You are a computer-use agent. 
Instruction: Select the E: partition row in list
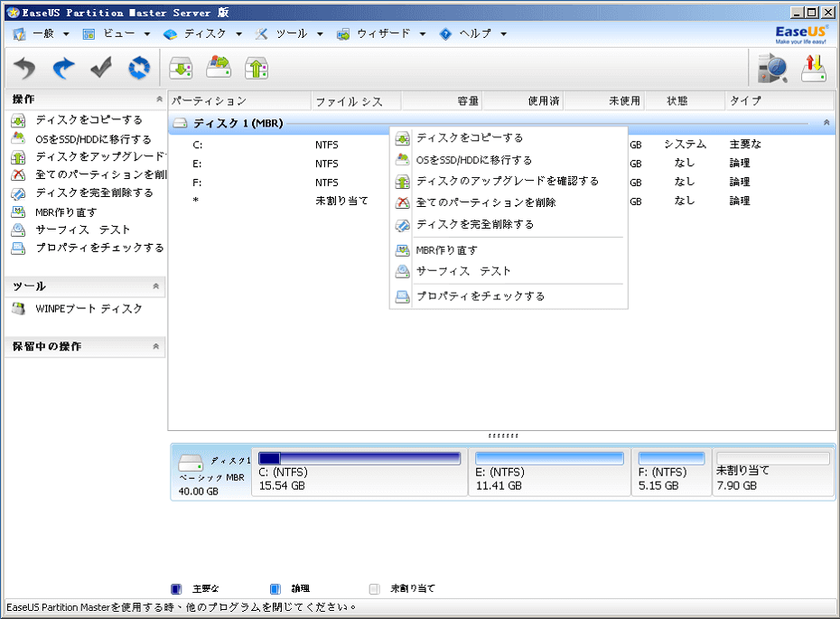coord(501,164)
